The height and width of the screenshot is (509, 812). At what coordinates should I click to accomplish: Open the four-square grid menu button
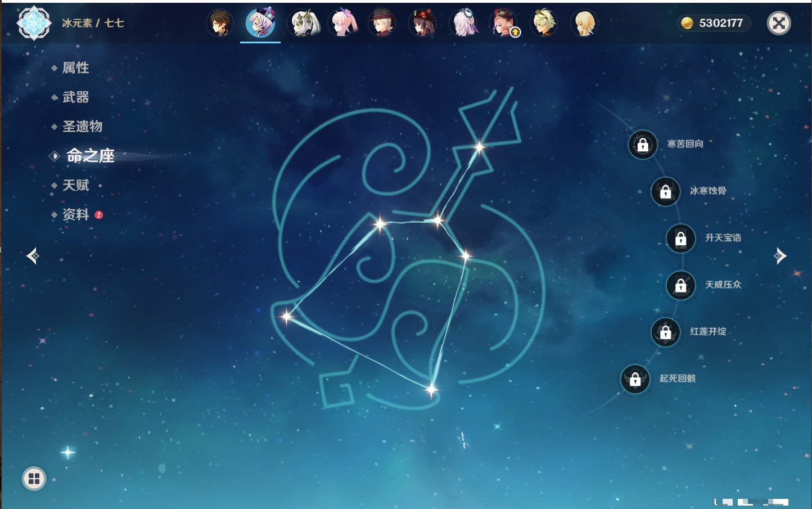coord(34,479)
